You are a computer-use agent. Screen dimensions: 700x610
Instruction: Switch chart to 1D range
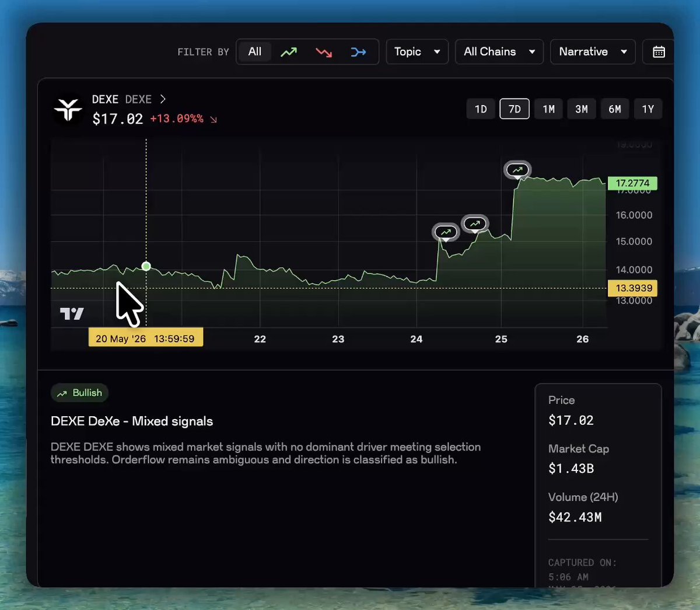(481, 109)
